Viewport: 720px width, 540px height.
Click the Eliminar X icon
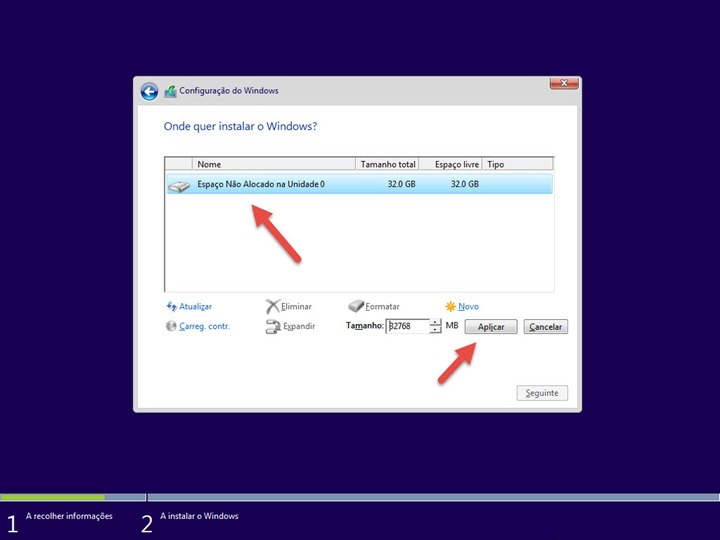pyautogui.click(x=272, y=306)
